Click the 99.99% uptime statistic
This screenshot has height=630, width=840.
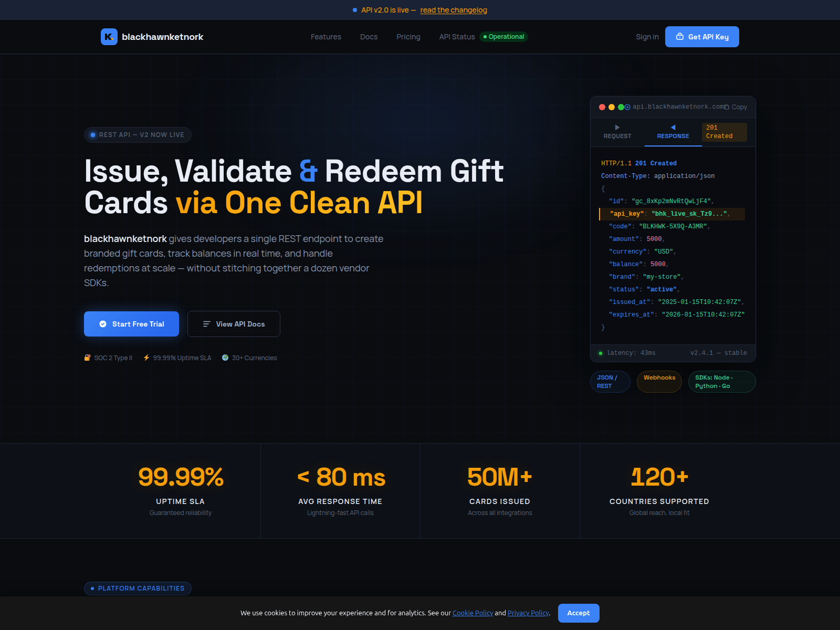coord(181,477)
